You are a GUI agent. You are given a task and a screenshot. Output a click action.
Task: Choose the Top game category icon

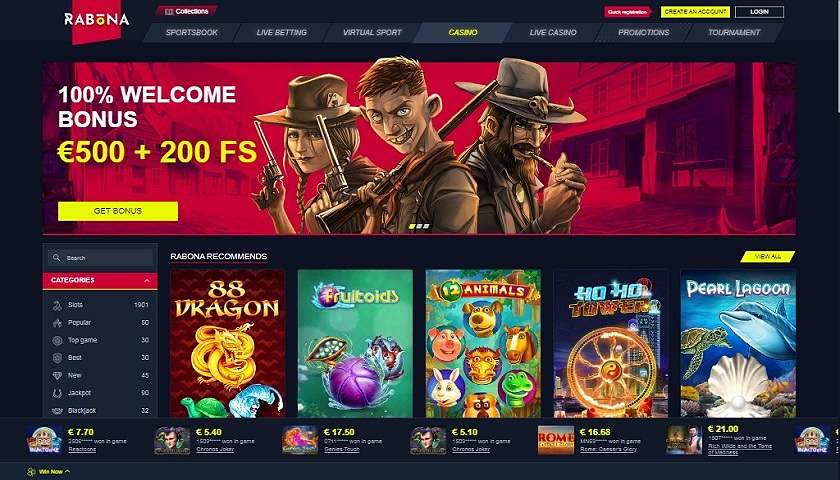pyautogui.click(x=57, y=341)
